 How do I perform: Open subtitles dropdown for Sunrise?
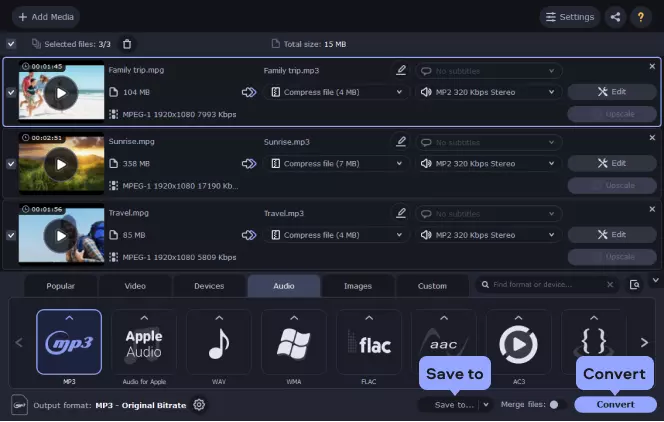(x=489, y=142)
